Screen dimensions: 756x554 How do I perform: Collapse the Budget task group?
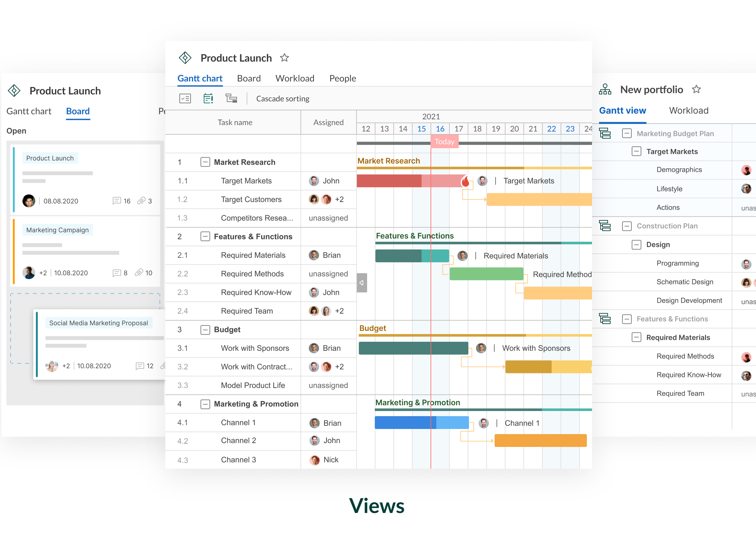click(205, 330)
